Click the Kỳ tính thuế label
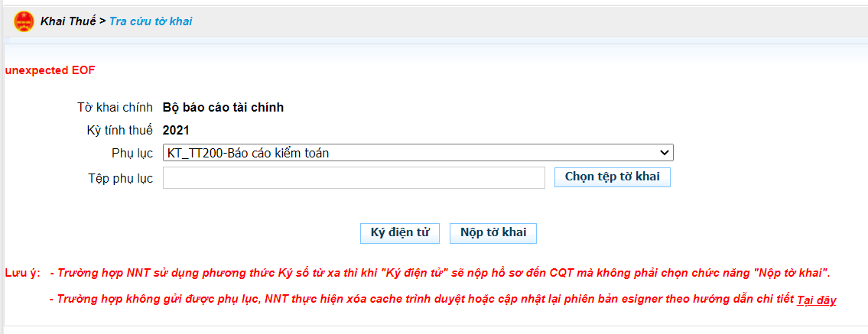 point(119,131)
